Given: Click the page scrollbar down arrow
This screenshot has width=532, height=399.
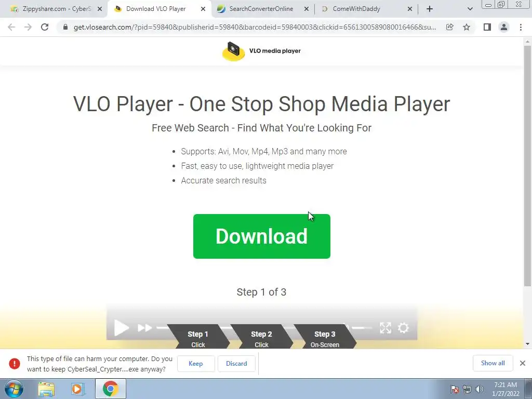Looking at the screenshot, I should [527, 344].
